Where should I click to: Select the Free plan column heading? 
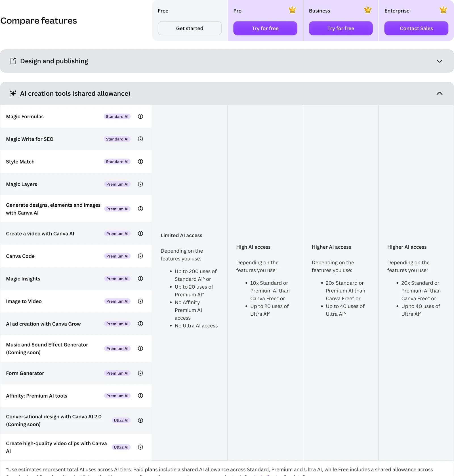coord(163,11)
